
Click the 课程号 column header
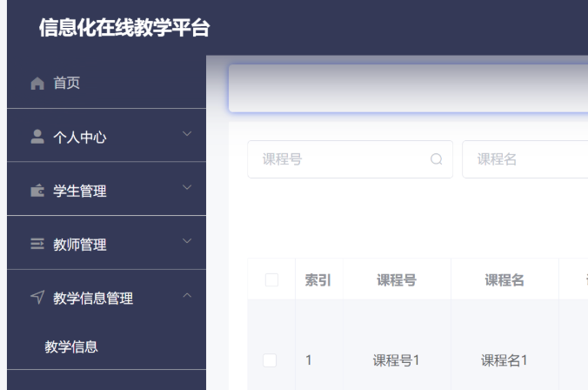click(396, 279)
